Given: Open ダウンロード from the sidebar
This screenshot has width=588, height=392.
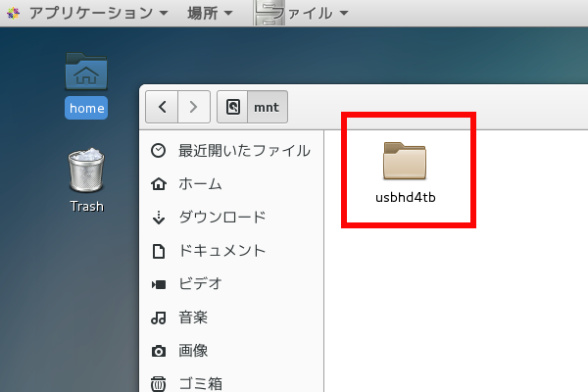Looking at the screenshot, I should coord(221,218).
